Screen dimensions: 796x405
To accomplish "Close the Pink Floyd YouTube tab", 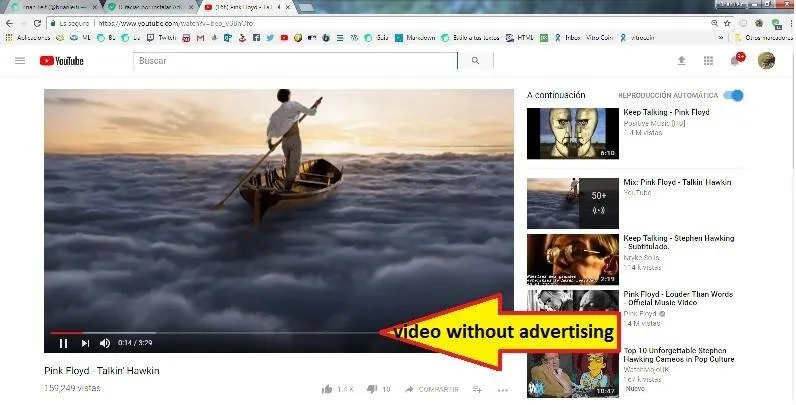I will [288, 7].
